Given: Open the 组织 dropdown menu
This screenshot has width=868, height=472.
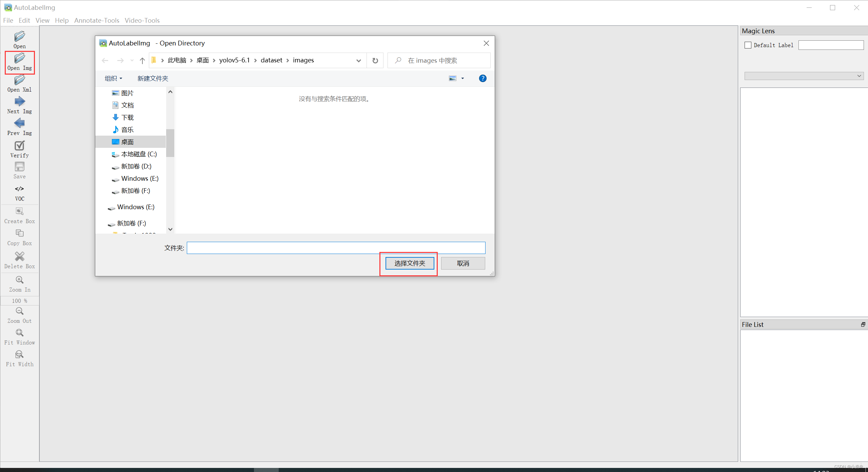Looking at the screenshot, I should 113,78.
